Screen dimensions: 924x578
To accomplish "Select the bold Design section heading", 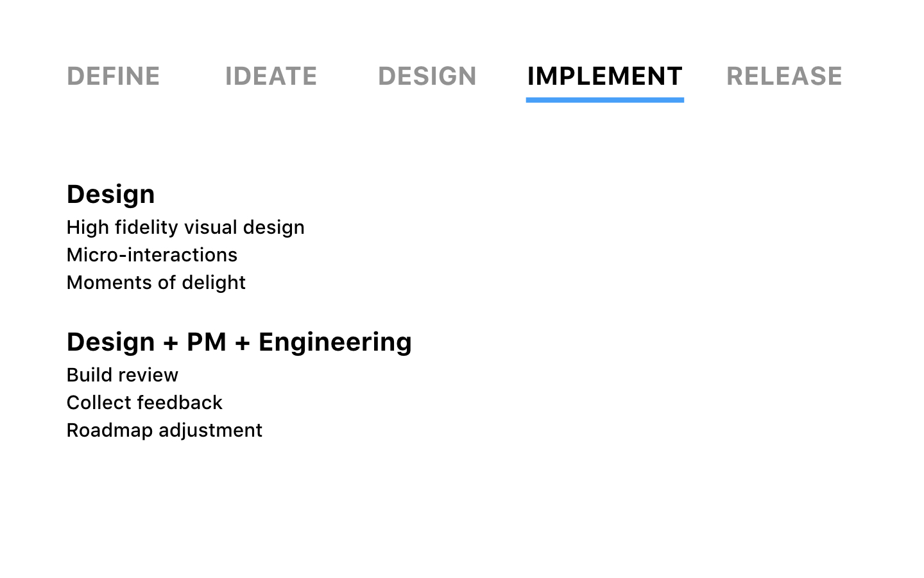I will (x=110, y=194).
